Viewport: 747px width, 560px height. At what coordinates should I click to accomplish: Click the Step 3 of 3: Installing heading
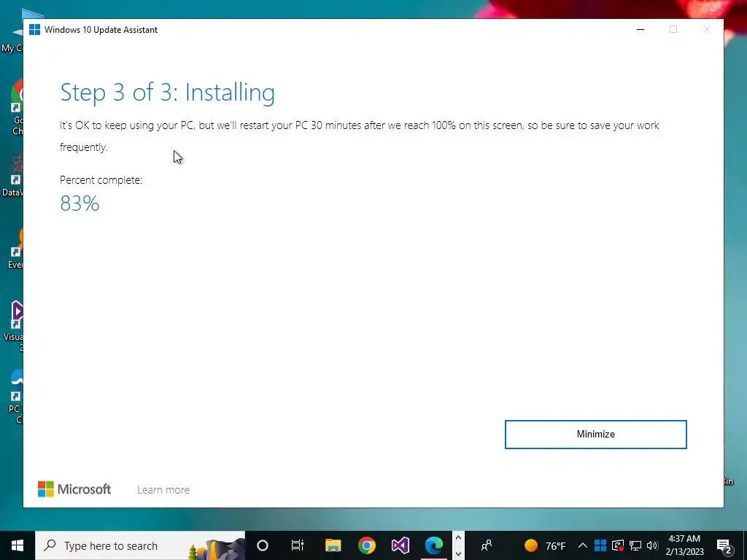pos(167,92)
